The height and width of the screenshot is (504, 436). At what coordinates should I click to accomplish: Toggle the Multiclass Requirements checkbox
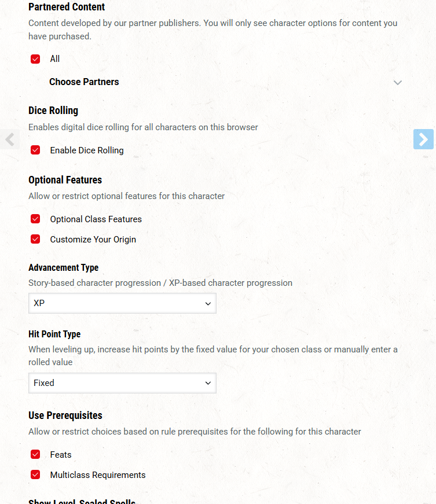click(x=35, y=474)
